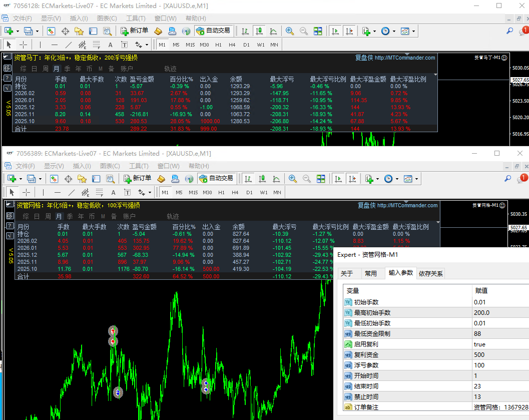Expand the profiles dropdown arrow in 7056128 window

coord(38,31)
